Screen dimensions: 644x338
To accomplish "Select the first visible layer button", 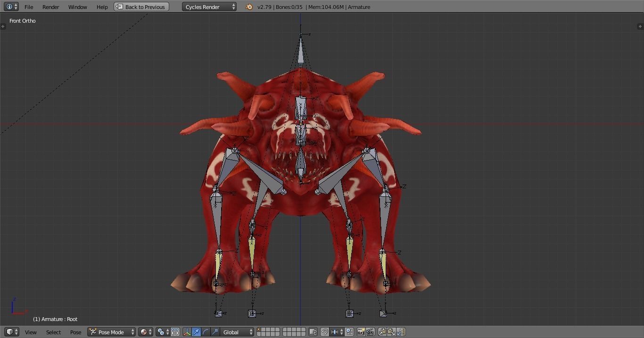I will pyautogui.click(x=259, y=330).
